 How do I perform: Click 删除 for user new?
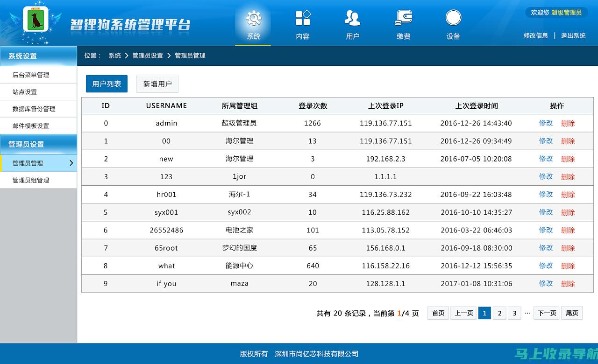coord(568,159)
